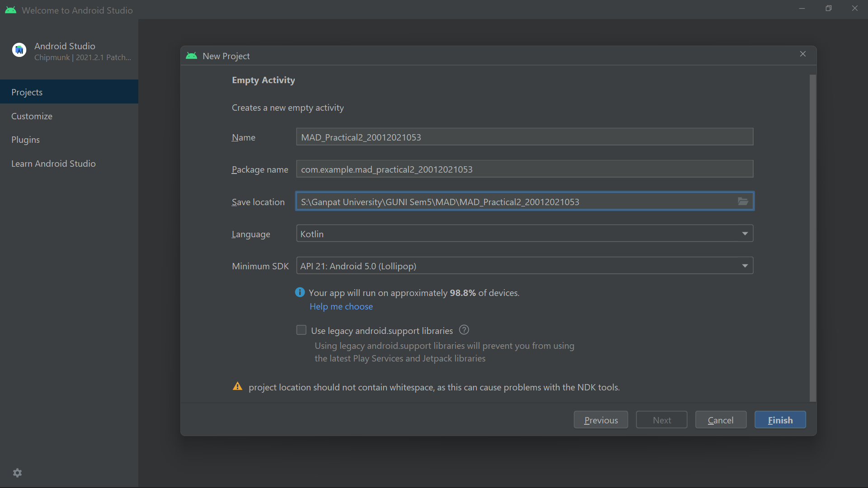Image resolution: width=868 pixels, height=488 pixels.
Task: Click the dialog's vertical scrollbar
Action: point(812,238)
